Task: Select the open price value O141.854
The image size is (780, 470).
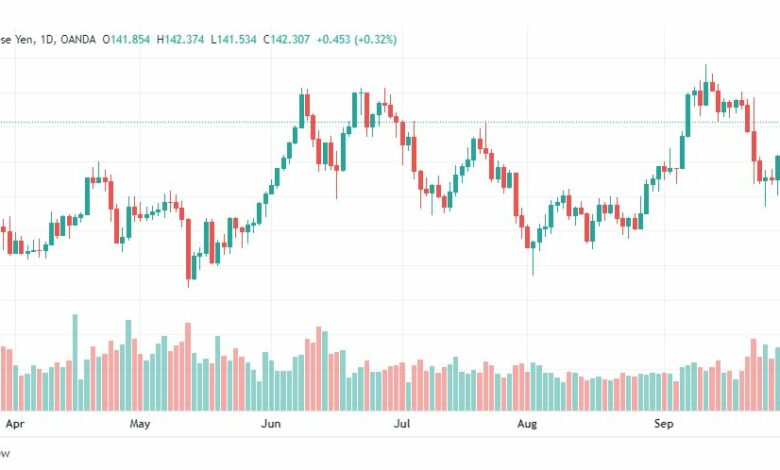Action: [x=126, y=39]
